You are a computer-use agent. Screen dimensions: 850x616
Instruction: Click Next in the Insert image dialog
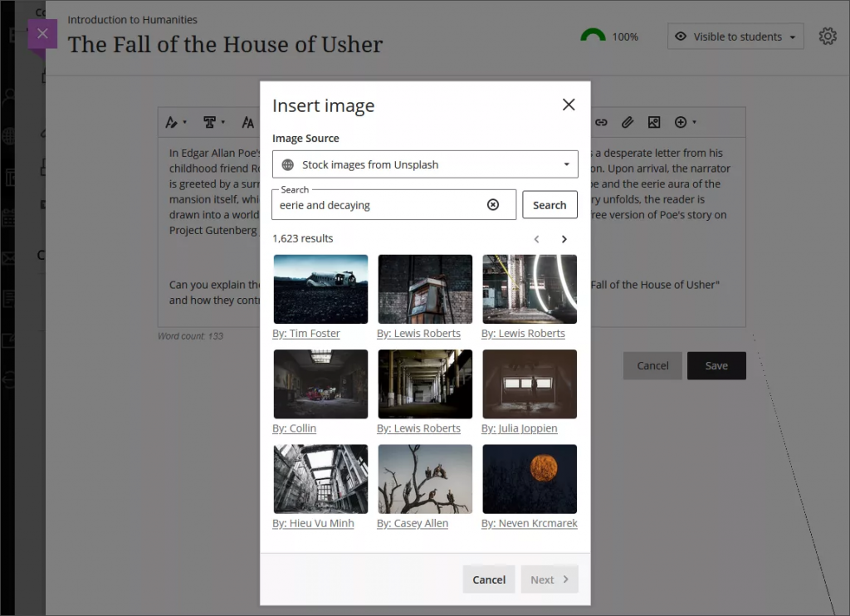coord(550,579)
